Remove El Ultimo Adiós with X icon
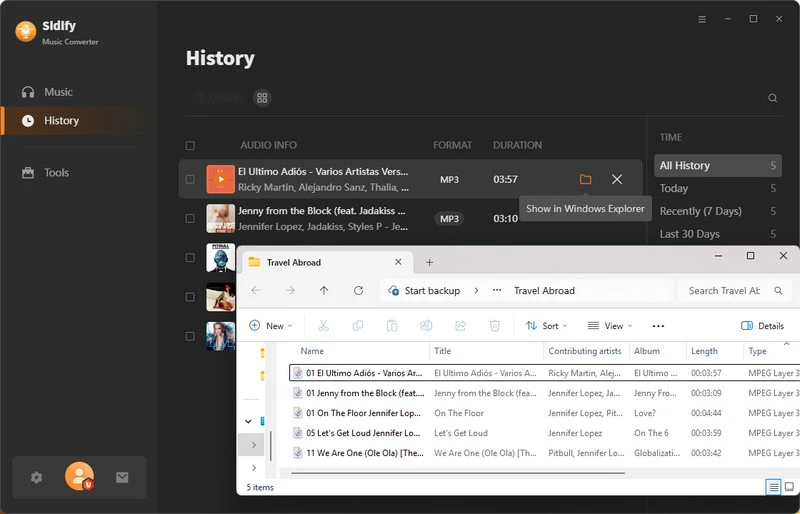 617,179
